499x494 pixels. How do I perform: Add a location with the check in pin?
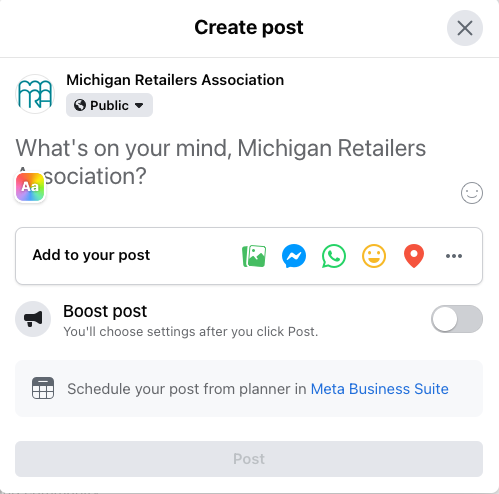(414, 256)
